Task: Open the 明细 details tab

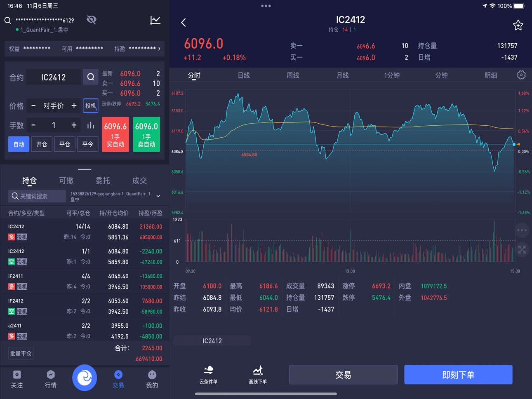Action: (x=491, y=75)
